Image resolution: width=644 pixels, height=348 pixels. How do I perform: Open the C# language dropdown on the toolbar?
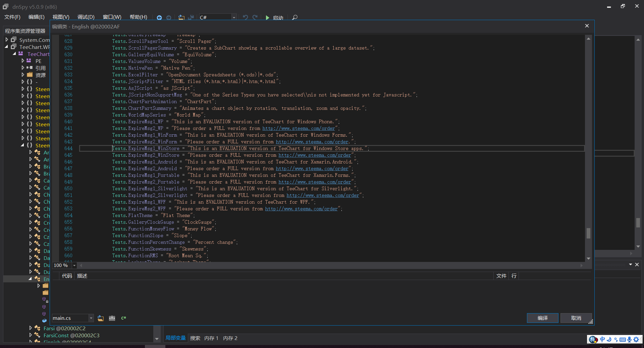coord(234,18)
